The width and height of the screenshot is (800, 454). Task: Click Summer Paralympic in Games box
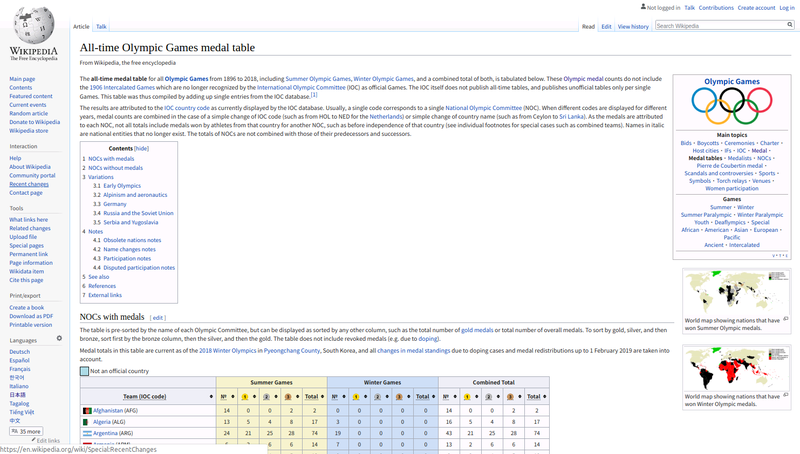pyautogui.click(x=706, y=215)
